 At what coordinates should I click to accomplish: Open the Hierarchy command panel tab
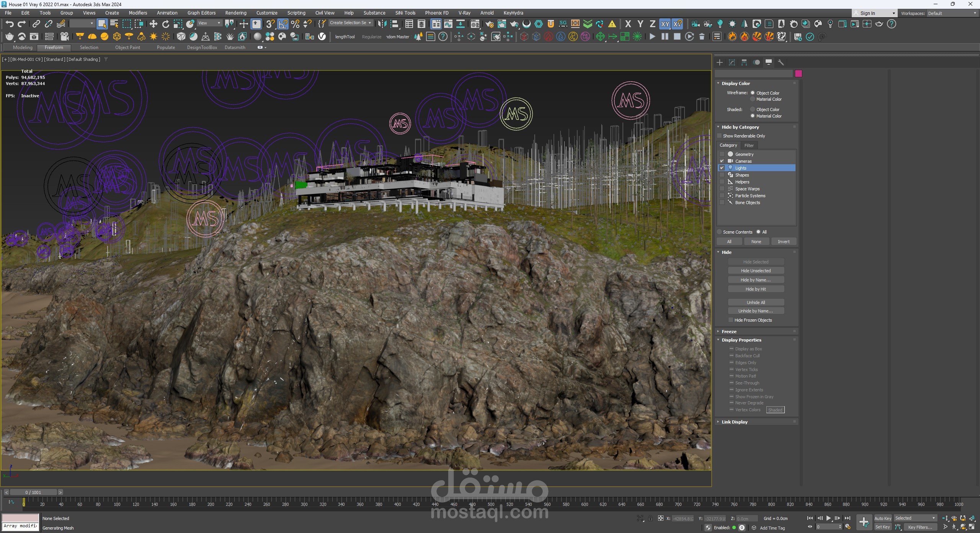point(744,62)
